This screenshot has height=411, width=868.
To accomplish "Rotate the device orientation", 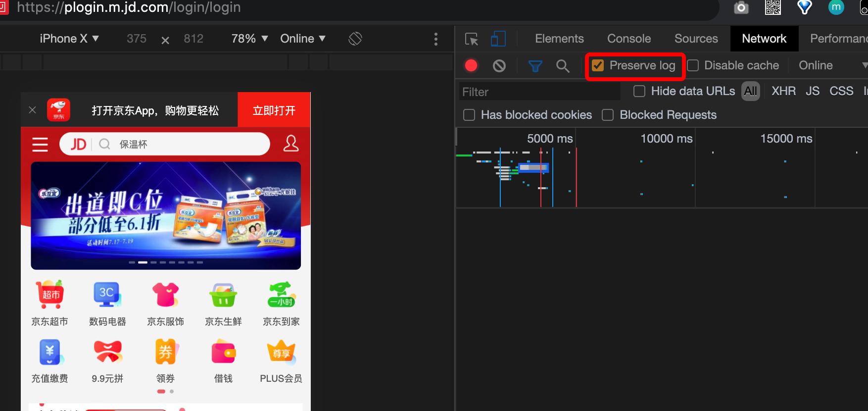I will tap(355, 39).
